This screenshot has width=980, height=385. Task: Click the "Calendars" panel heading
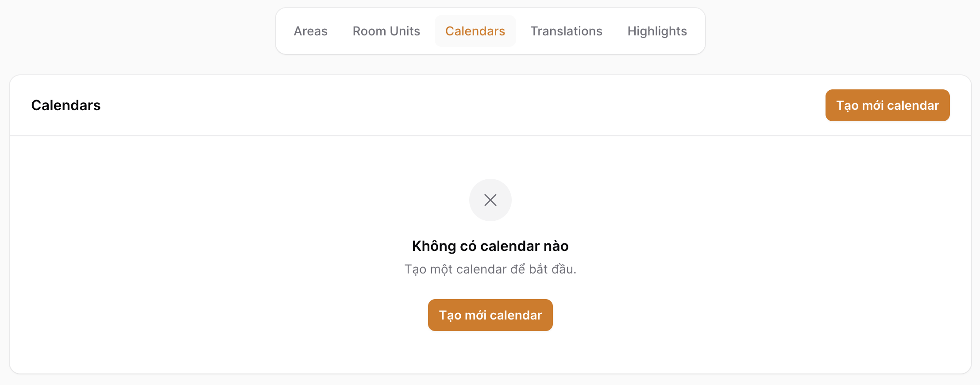click(66, 105)
